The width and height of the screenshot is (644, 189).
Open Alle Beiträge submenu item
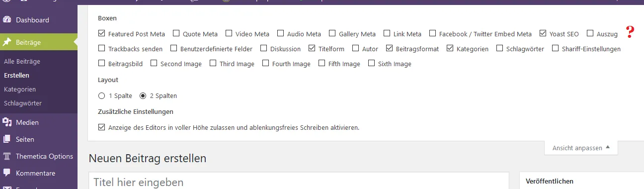pyautogui.click(x=22, y=62)
